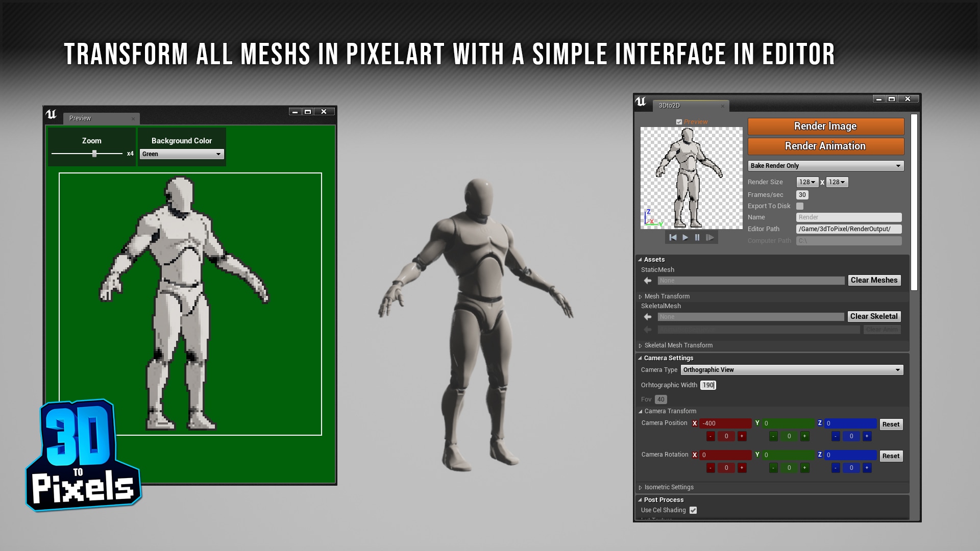Click the Render Image button
The width and height of the screenshot is (980, 551).
pyautogui.click(x=824, y=126)
